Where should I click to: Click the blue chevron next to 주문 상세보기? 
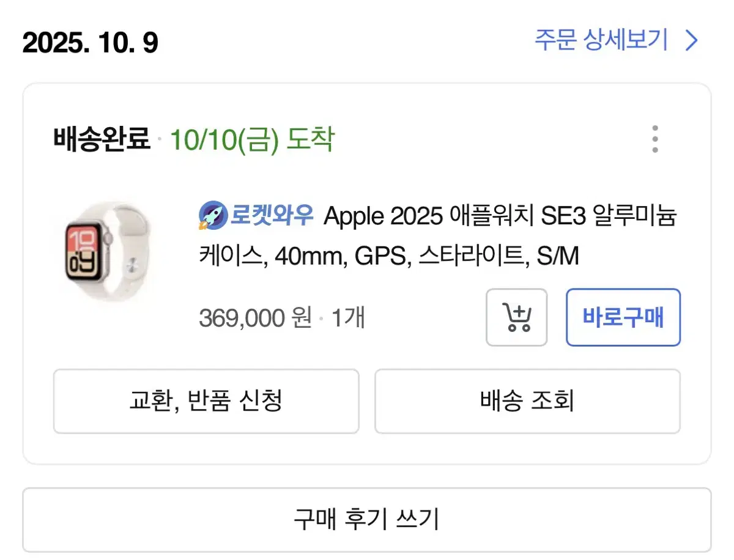692,40
